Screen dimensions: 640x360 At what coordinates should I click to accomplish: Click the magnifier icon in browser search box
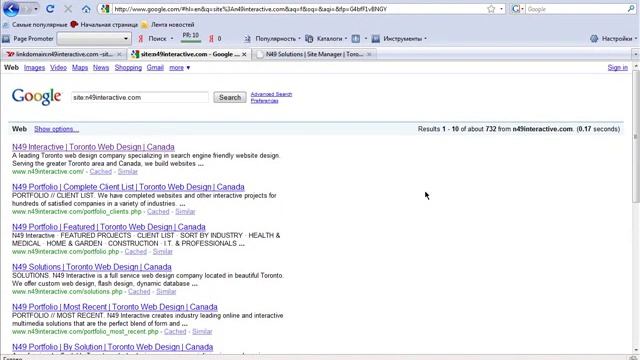(631, 9)
